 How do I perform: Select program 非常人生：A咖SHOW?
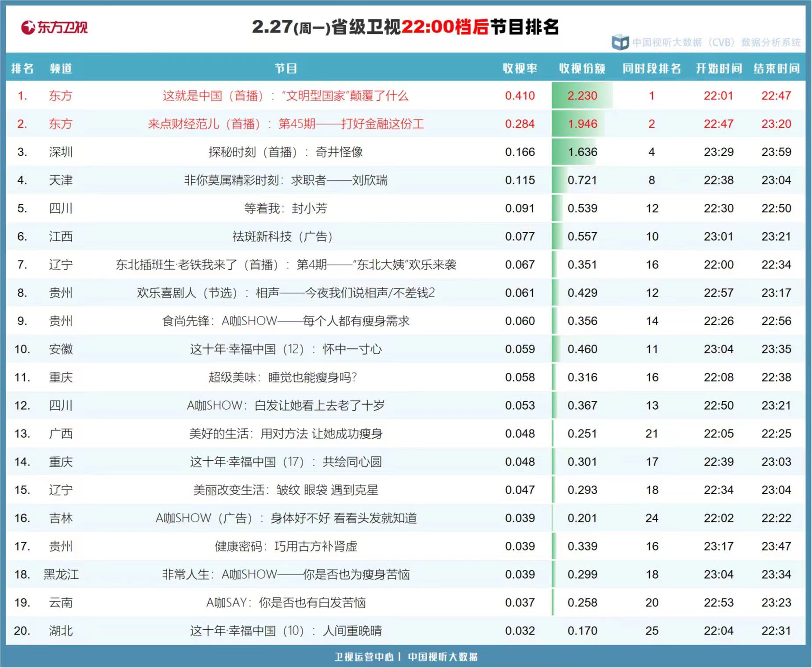(x=286, y=574)
